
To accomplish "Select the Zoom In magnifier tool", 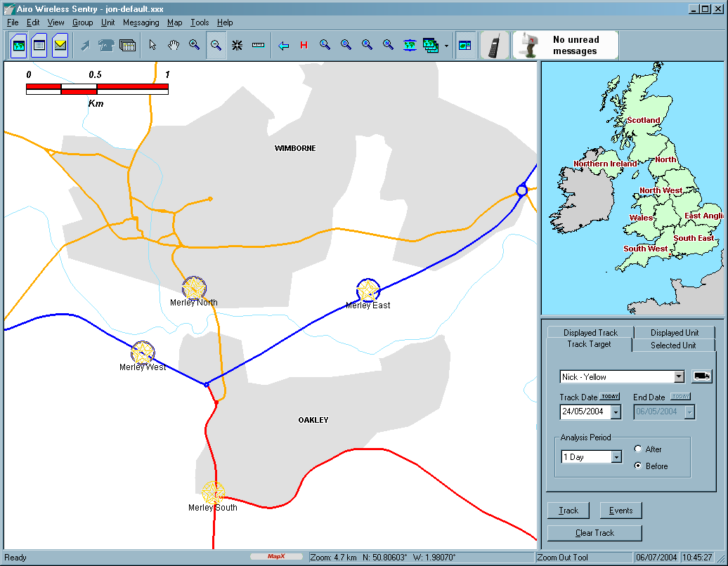I will (x=194, y=45).
